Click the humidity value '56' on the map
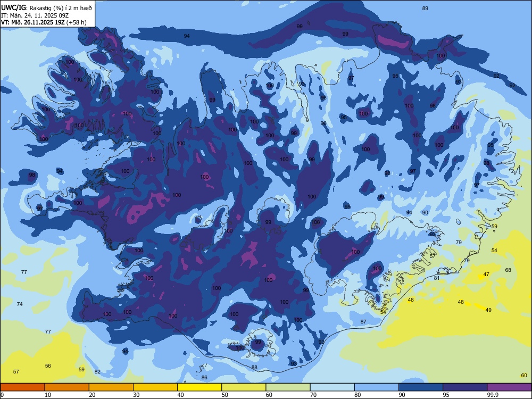The height and width of the screenshot is (399, 532). (48, 366)
